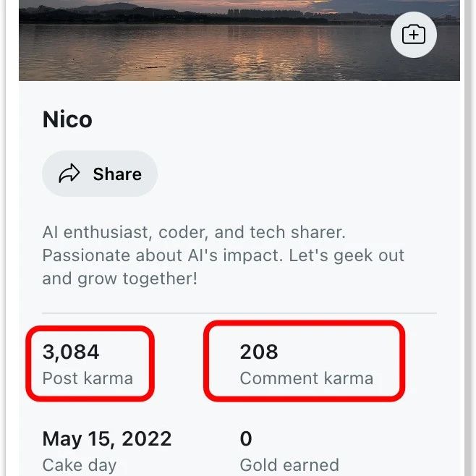476x476 pixels.
Task: Click the profile banner sunset image
Action: pos(239,41)
